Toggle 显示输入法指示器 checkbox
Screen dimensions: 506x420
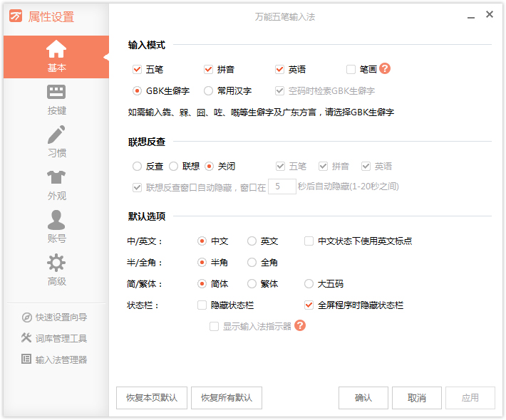pyautogui.click(x=214, y=327)
